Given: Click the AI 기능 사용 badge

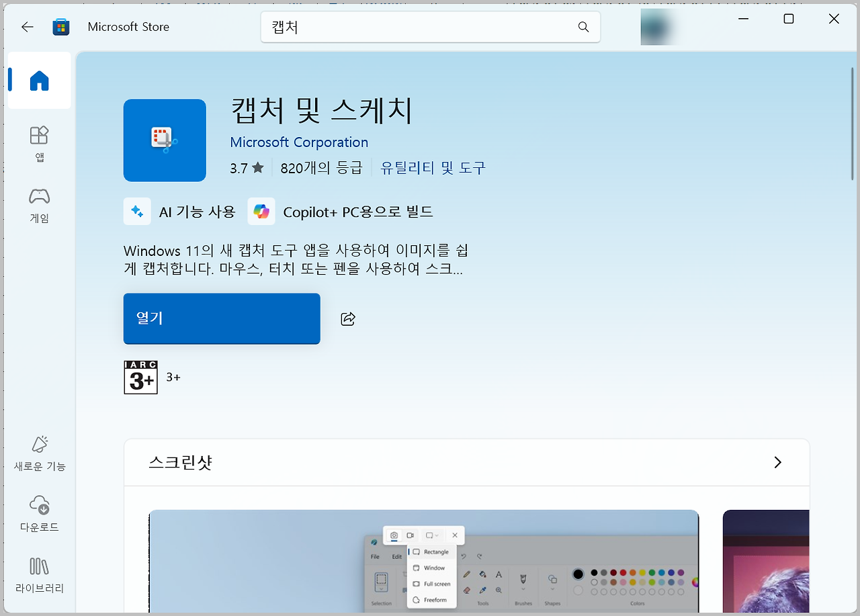Looking at the screenshot, I should 180,212.
